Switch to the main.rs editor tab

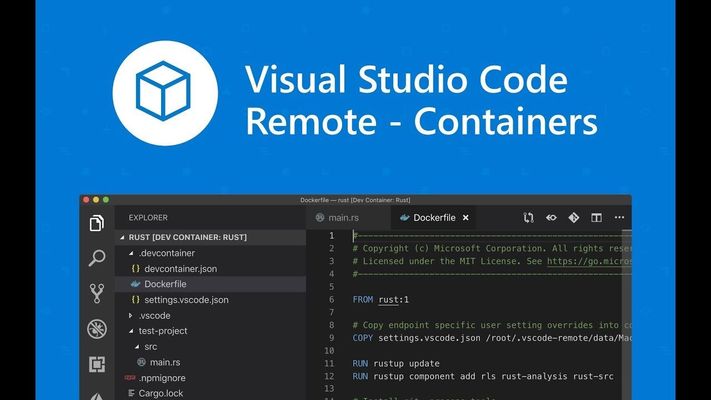pos(348,218)
